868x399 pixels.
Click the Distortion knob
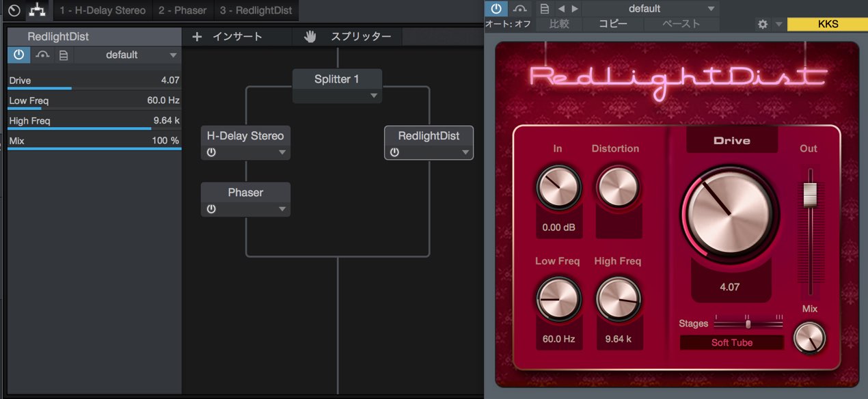618,186
